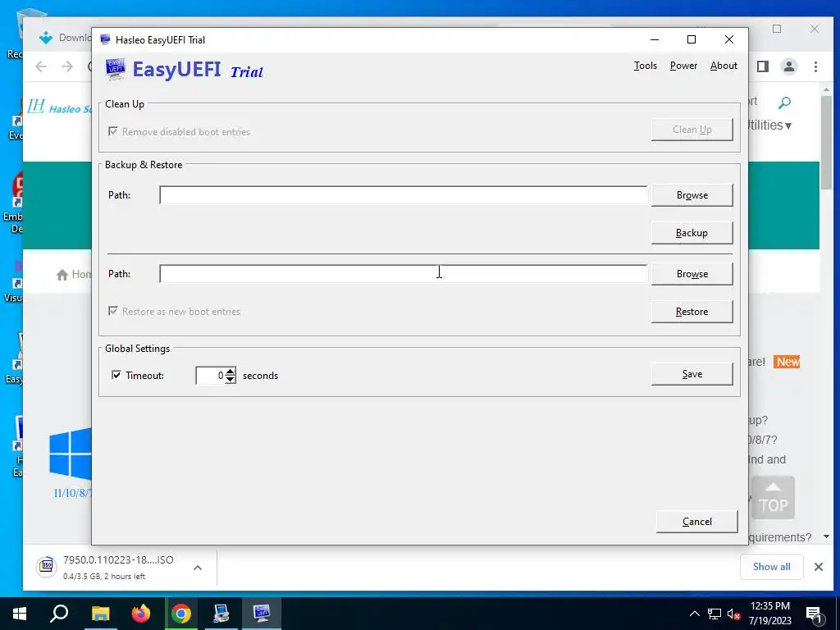This screenshot has height=630, width=840.
Task: Click Cancel in EasyUEFI window
Action: coord(697,521)
